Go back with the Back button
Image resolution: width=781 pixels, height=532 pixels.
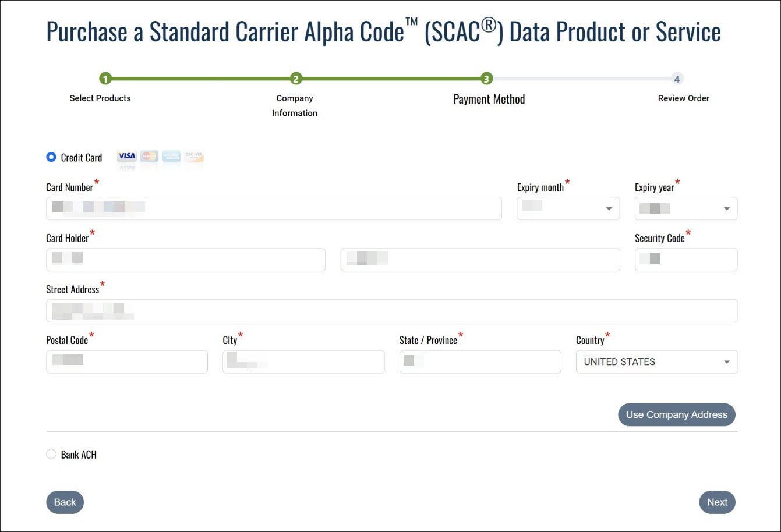coord(65,502)
